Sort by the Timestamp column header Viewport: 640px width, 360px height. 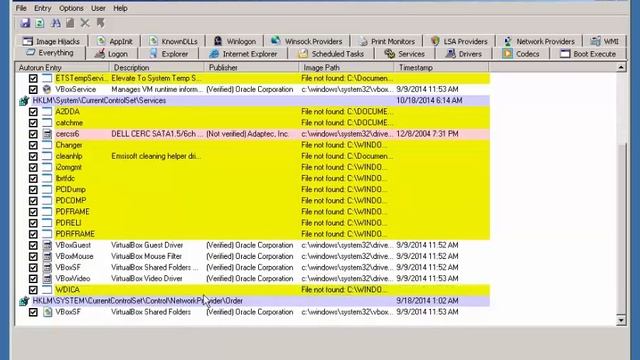[x=442, y=67]
